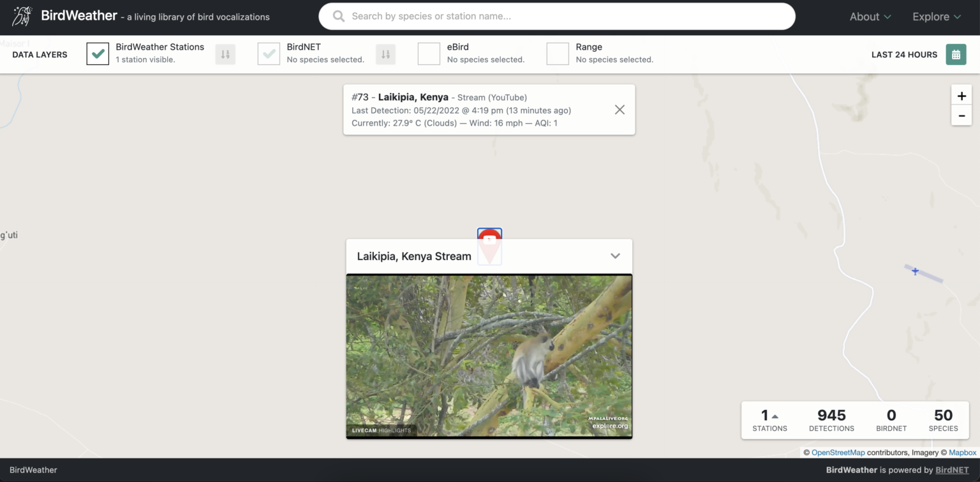The width and height of the screenshot is (980, 482).
Task: Expand the Stations count arrow
Action: tap(775, 416)
